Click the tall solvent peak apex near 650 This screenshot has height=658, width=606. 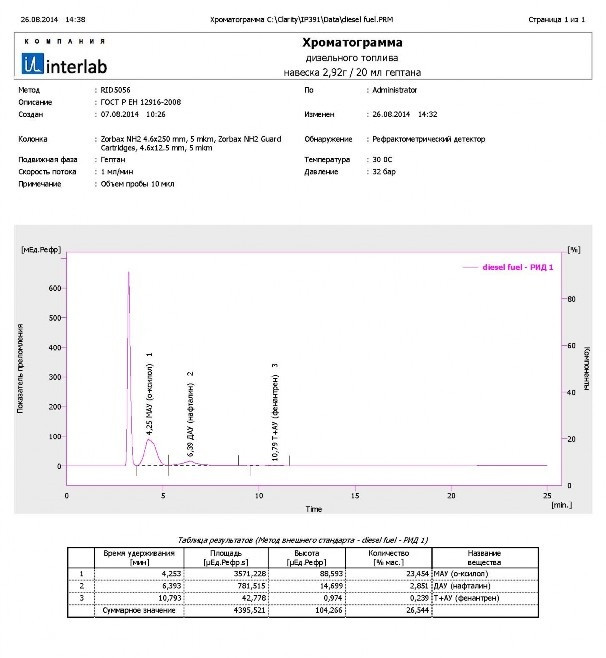128,273
